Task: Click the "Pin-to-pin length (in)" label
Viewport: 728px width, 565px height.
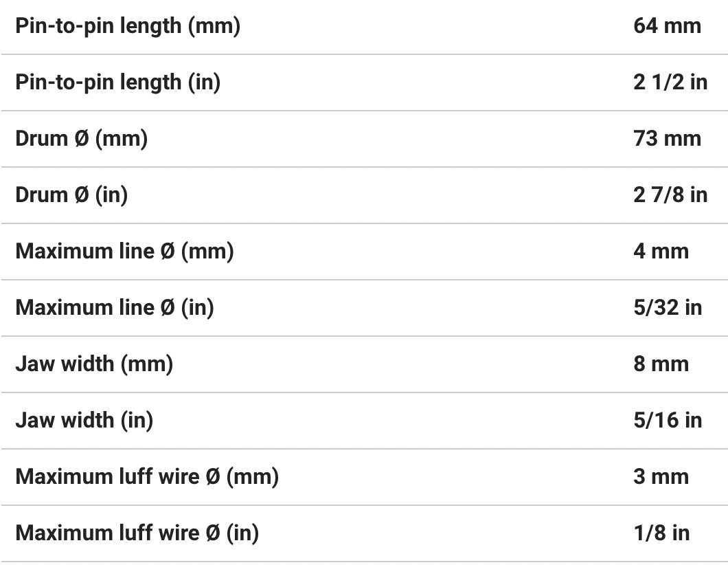Action: point(117,82)
